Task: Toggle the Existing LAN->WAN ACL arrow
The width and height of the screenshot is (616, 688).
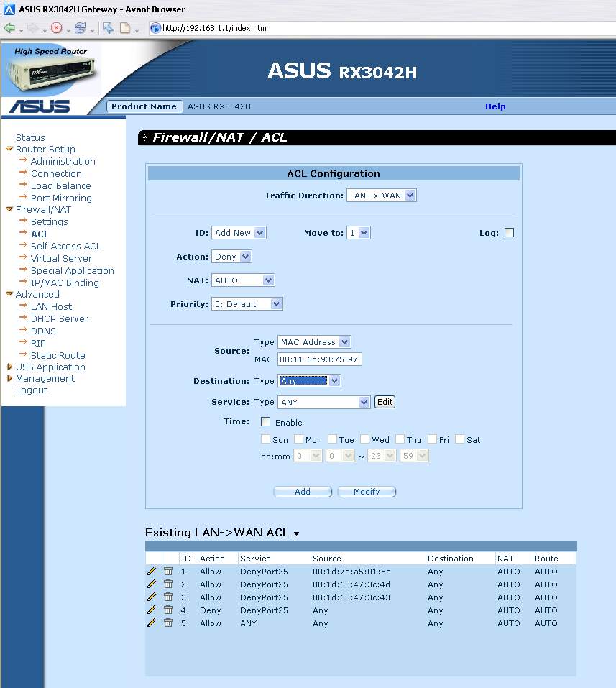Action: pyautogui.click(x=296, y=533)
